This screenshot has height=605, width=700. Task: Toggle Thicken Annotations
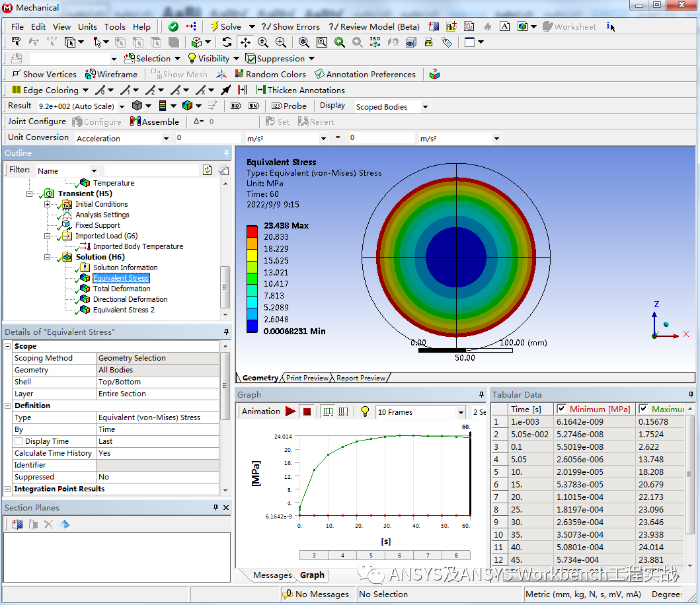(x=301, y=90)
